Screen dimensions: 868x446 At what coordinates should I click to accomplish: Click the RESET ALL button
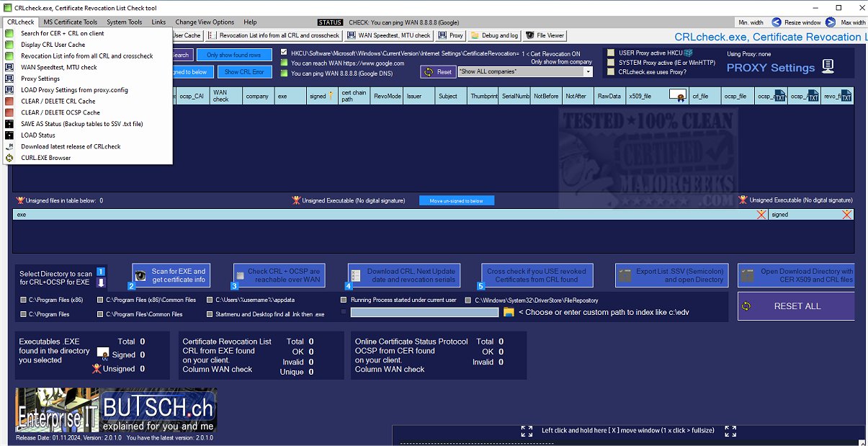coord(796,306)
